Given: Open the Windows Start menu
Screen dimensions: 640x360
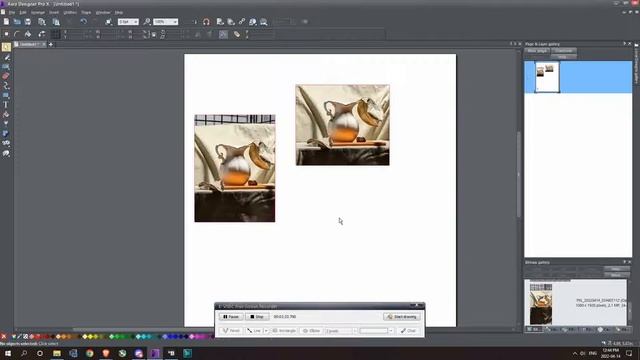Looking at the screenshot, I should pos(7,353).
